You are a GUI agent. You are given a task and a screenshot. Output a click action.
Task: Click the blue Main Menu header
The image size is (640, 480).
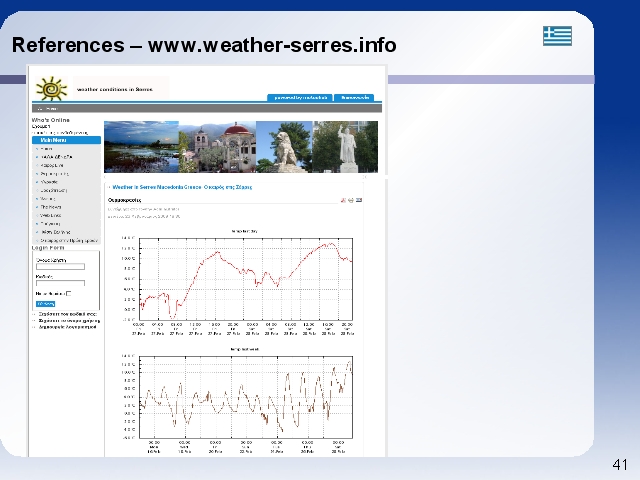[x=66, y=140]
